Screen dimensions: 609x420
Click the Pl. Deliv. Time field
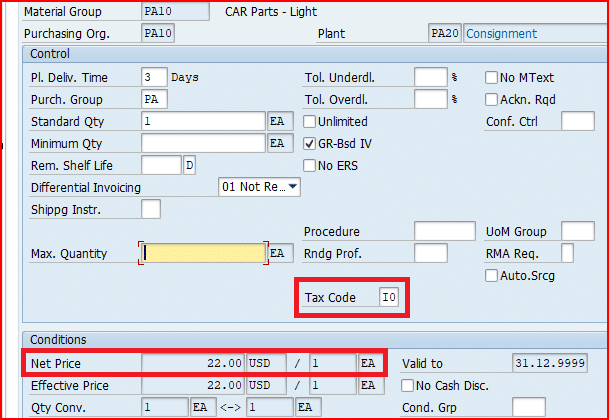[154, 77]
